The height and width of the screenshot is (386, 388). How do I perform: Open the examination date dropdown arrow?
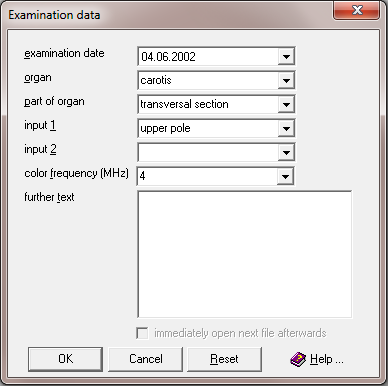pos(286,57)
